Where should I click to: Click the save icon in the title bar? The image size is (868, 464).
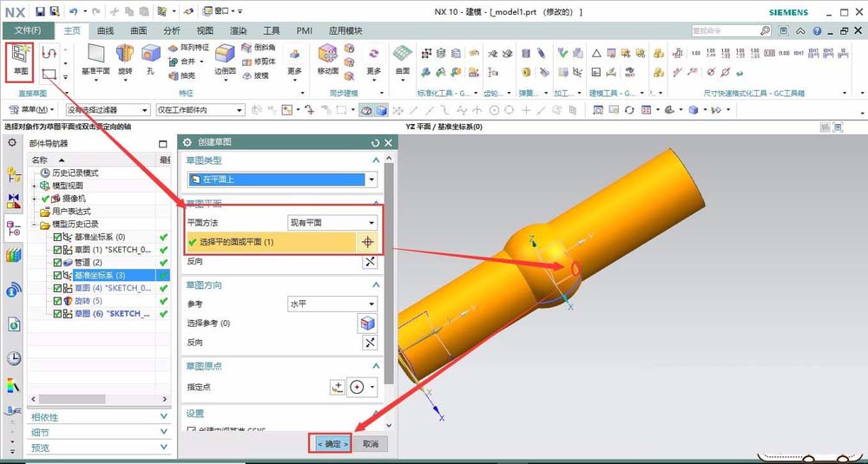(x=40, y=11)
